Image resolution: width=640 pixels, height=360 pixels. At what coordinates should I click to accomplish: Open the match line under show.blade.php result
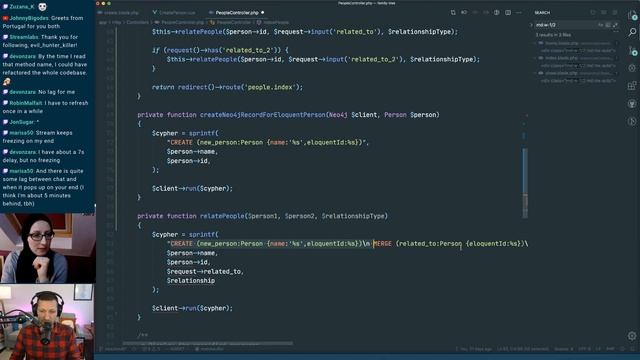coord(578,81)
